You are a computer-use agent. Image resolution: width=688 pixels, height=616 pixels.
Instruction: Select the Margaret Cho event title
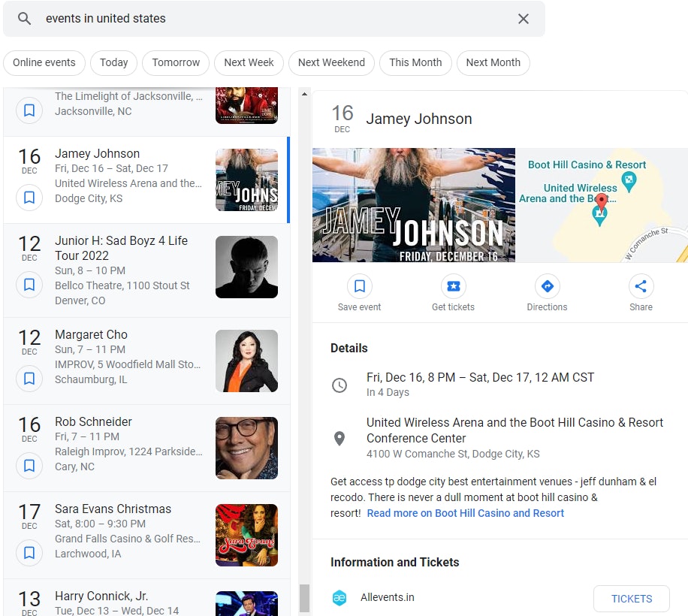point(91,334)
